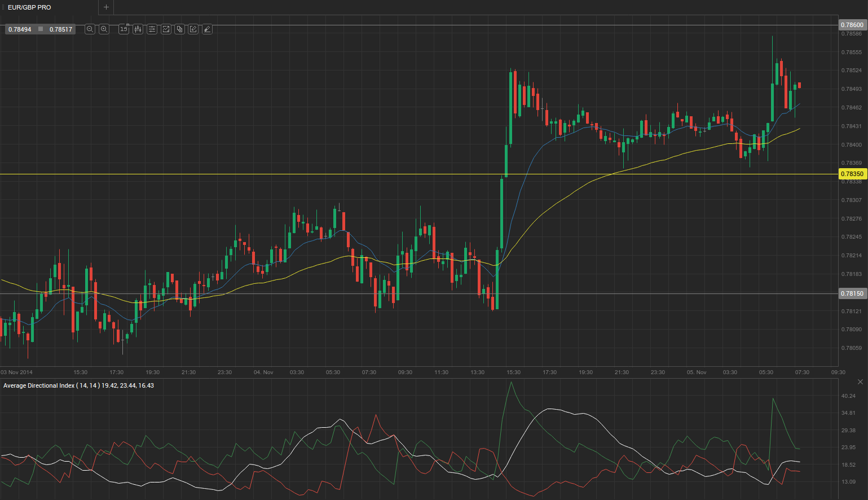
Task: Click the tab drag handle dots
Action: [x=3, y=7]
